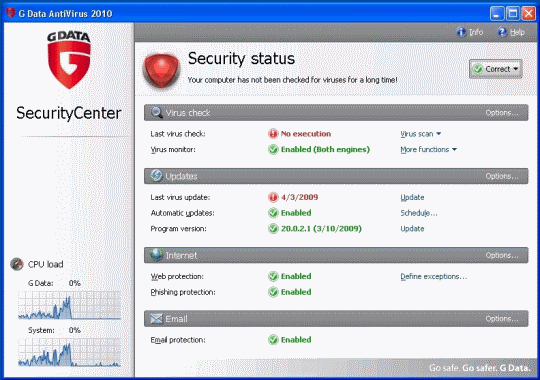
Task: Click green check icon for Phishing protection
Action: point(273,292)
